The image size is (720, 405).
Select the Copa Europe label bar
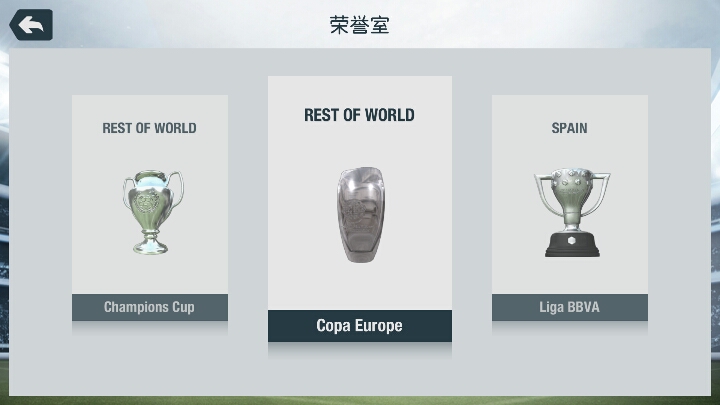pos(360,326)
